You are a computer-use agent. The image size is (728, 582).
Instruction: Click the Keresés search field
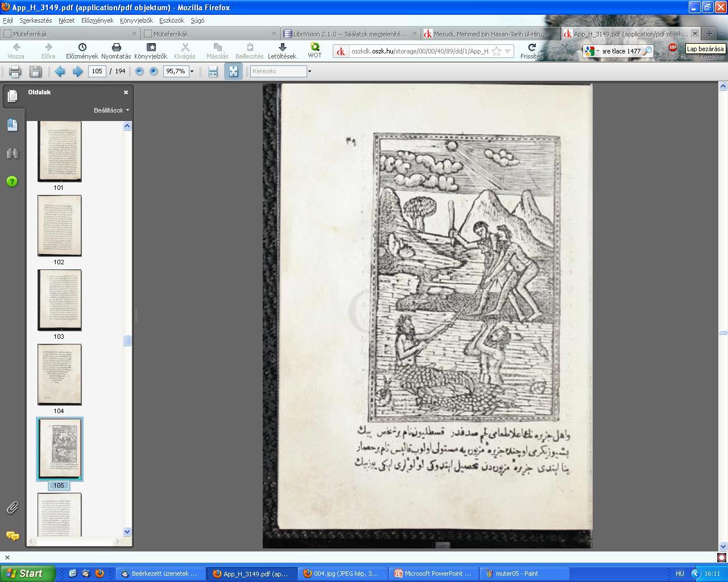pyautogui.click(x=278, y=72)
